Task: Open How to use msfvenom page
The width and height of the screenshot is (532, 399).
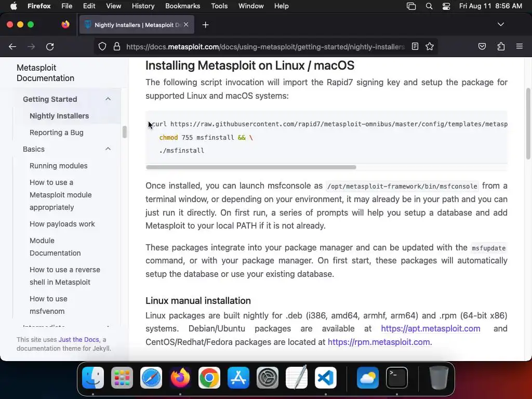Action: 48,305
